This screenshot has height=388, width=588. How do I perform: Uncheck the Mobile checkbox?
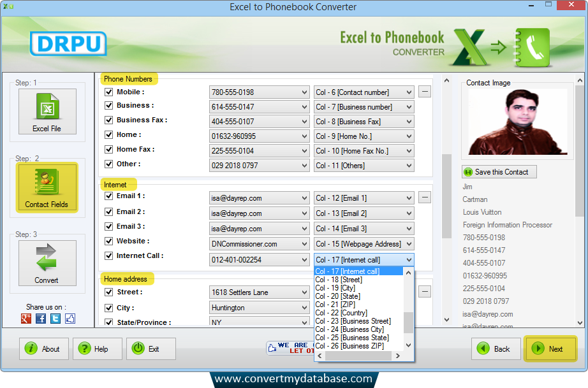click(109, 92)
